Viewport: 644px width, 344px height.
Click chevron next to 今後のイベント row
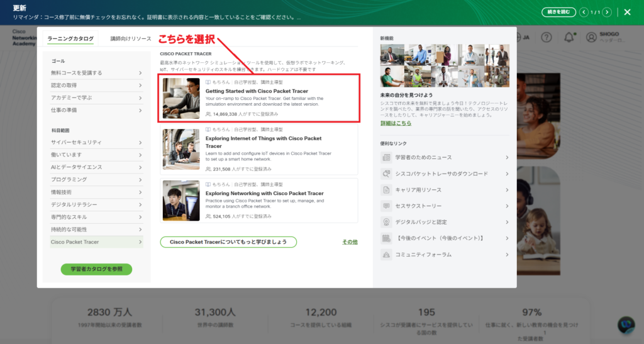coord(507,238)
